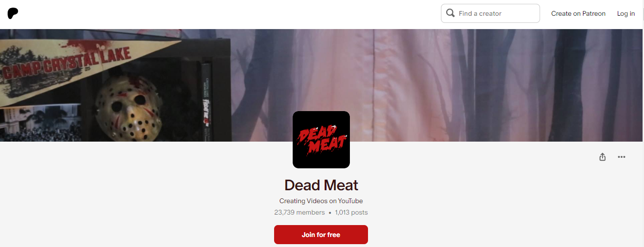Image resolution: width=644 pixels, height=247 pixels.
Task: Click the 23,739 members count
Action: (x=299, y=212)
